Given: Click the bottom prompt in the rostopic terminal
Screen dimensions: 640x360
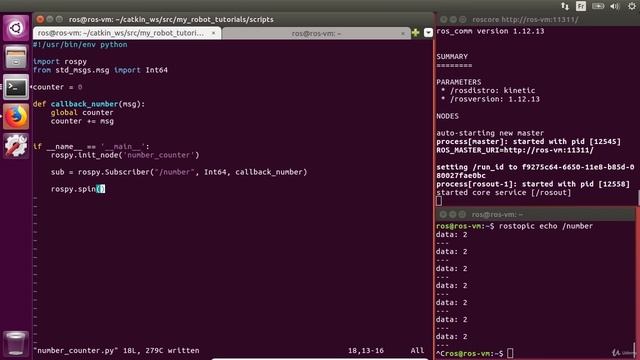Looking at the screenshot, I should click(x=474, y=353).
